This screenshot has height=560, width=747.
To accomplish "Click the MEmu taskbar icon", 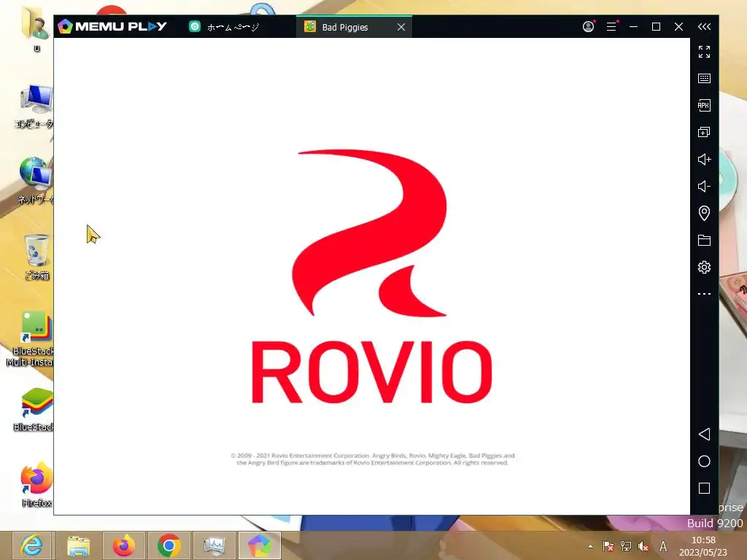I will 259,545.
